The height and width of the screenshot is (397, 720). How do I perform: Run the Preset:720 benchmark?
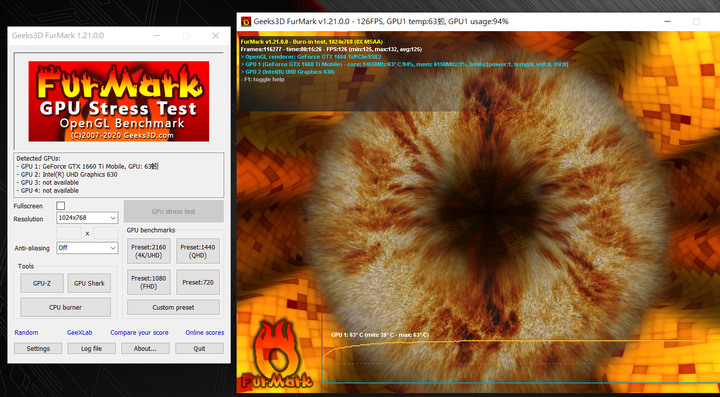198,282
